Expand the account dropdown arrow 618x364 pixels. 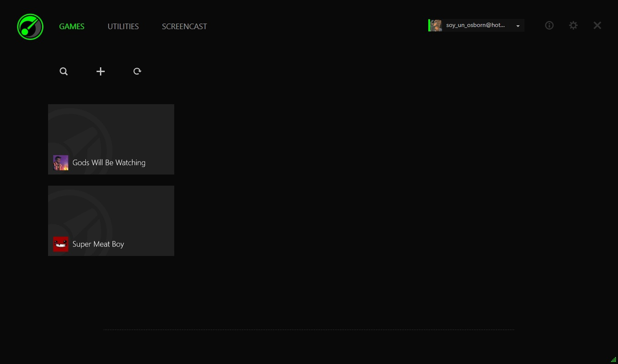518,26
